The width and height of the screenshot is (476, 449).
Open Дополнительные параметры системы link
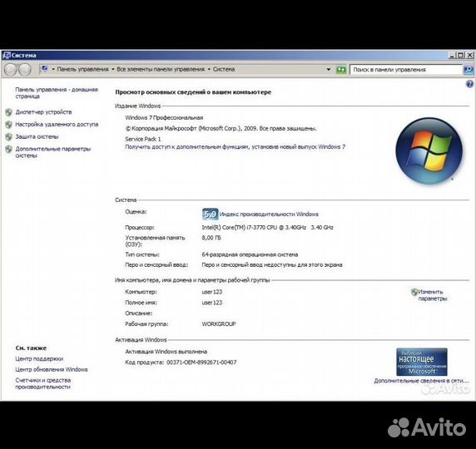point(52,152)
